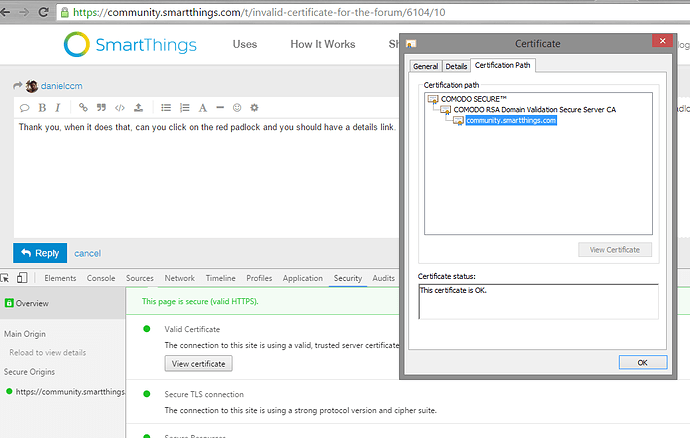Viewport: 690px width, 438px height.
Task: Create a numbered list
Action: tap(184, 107)
